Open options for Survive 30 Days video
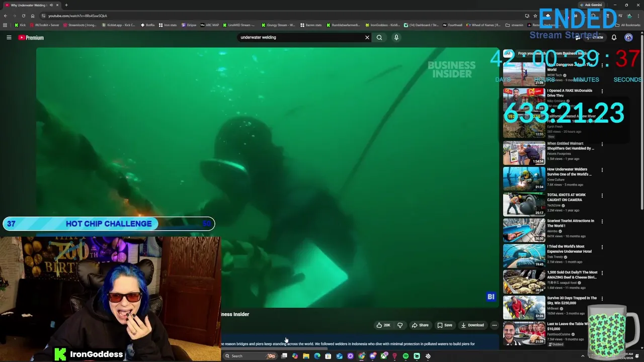The image size is (644, 362). point(602,299)
